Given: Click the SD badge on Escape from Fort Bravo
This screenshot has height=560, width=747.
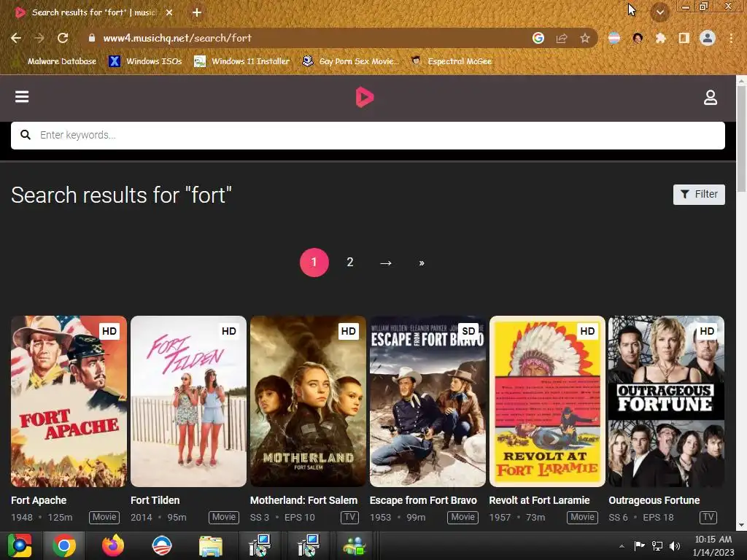Looking at the screenshot, I should click(468, 331).
